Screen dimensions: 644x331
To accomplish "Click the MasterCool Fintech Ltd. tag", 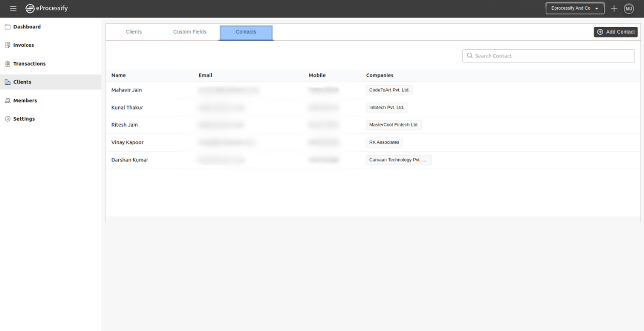I will [394, 125].
